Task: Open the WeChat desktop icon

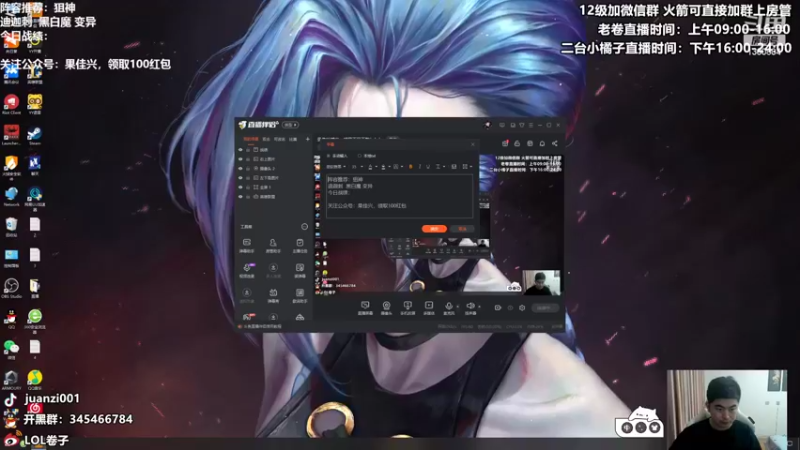Action: (x=11, y=347)
